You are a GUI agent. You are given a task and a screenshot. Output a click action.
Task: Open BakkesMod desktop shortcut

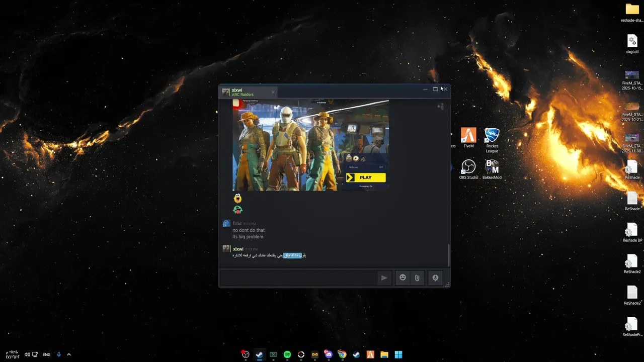(x=492, y=169)
